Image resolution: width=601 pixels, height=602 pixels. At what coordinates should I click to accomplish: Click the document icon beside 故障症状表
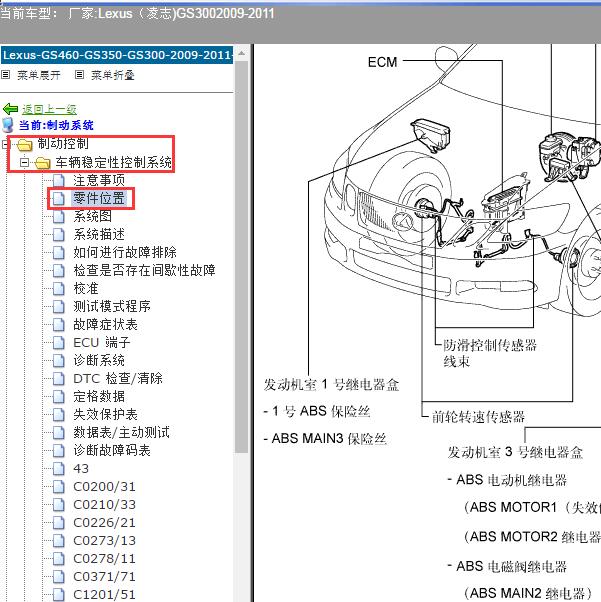pos(58,324)
